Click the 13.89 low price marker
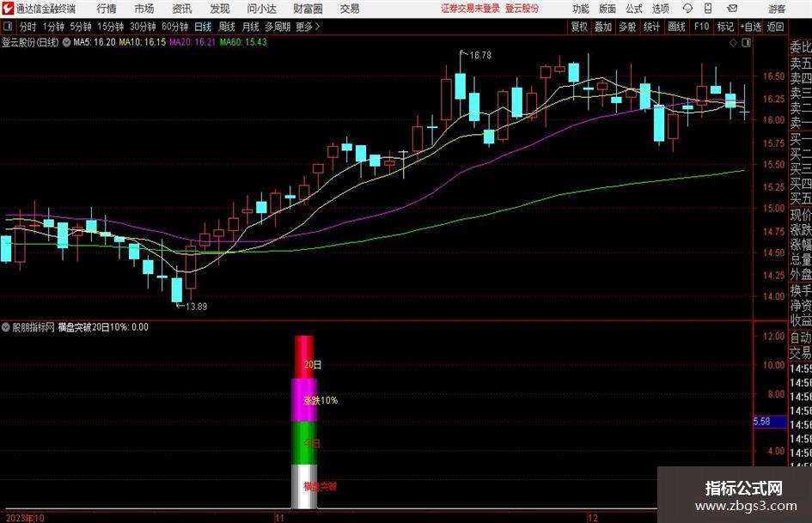812x523 pixels. click(196, 307)
